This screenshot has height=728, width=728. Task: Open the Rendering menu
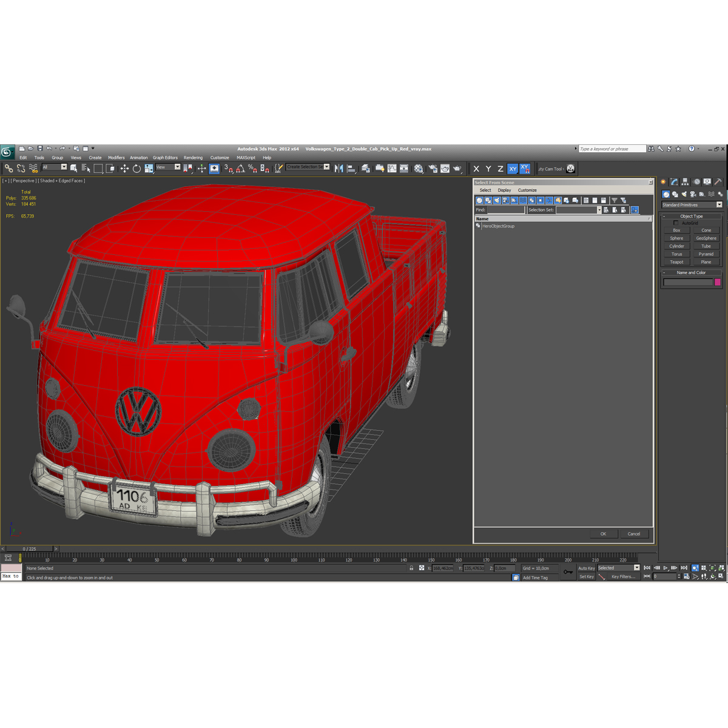coord(193,158)
